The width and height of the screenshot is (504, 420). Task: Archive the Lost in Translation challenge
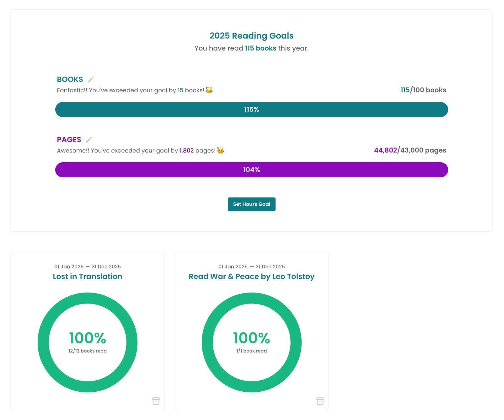click(x=156, y=401)
